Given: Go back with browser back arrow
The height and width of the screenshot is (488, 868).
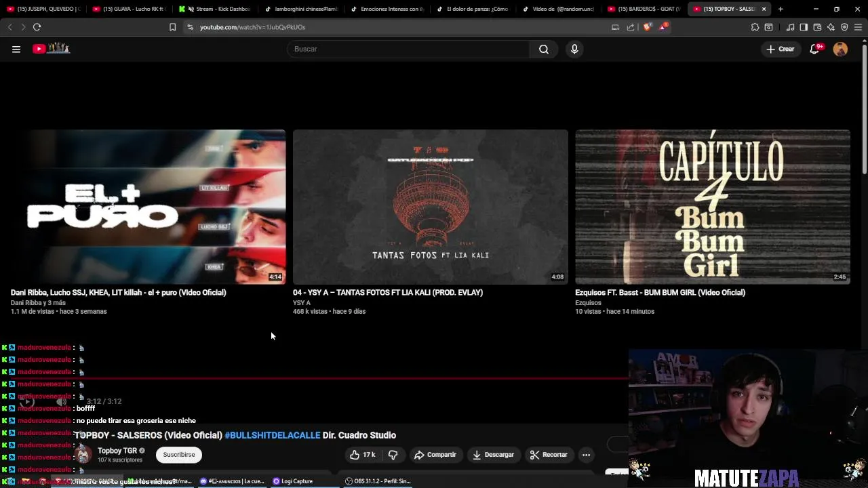Looking at the screenshot, I should [9, 27].
